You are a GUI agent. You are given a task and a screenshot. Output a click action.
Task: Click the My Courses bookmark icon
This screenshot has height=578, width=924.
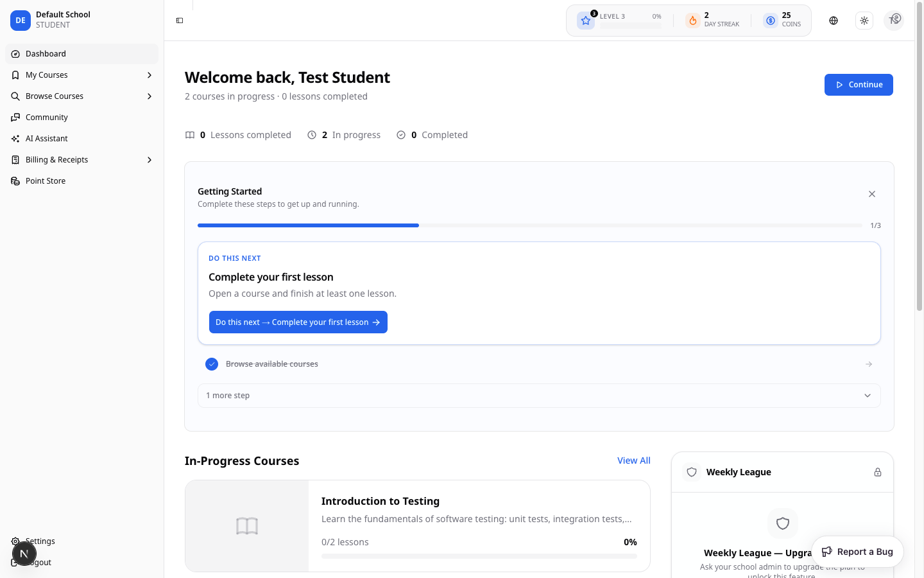[x=15, y=75]
